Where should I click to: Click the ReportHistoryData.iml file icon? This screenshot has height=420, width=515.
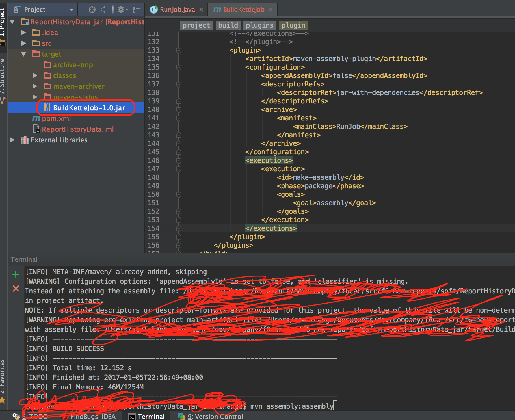[36, 129]
